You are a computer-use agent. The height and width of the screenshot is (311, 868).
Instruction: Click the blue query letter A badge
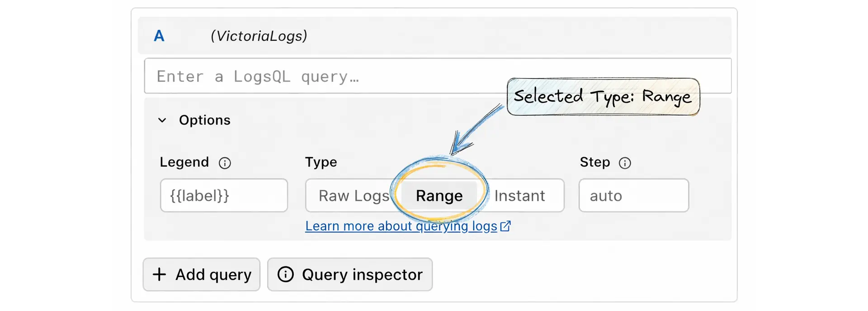click(159, 36)
